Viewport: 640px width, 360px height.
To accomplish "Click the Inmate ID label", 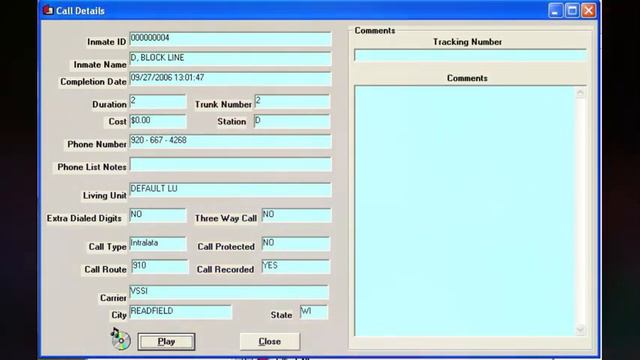I will (107, 42).
